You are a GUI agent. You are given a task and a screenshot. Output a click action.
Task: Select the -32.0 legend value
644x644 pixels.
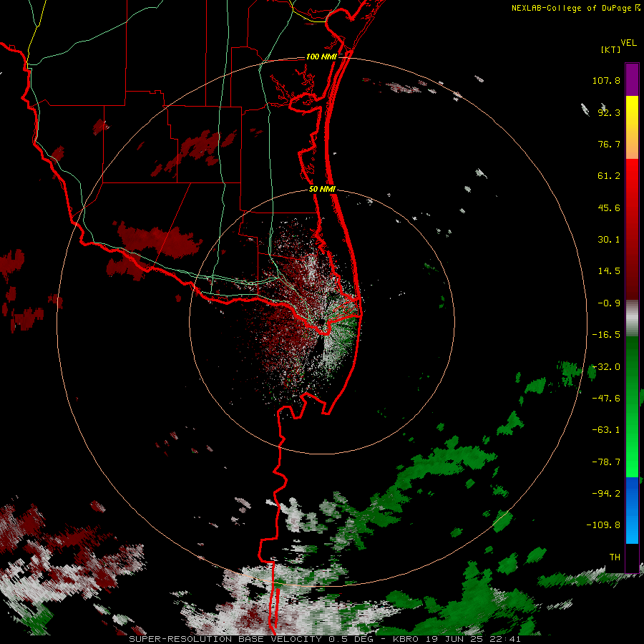(606, 367)
